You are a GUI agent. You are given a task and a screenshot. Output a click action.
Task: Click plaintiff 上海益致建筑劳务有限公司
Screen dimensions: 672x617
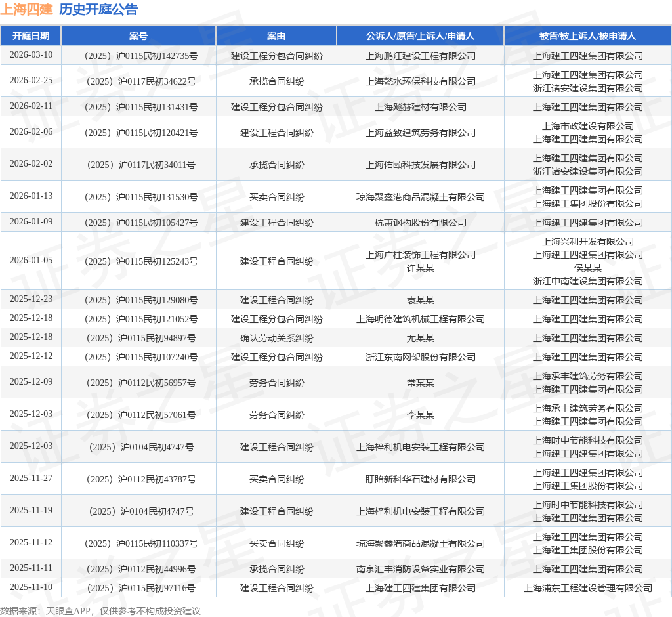[x=421, y=133]
